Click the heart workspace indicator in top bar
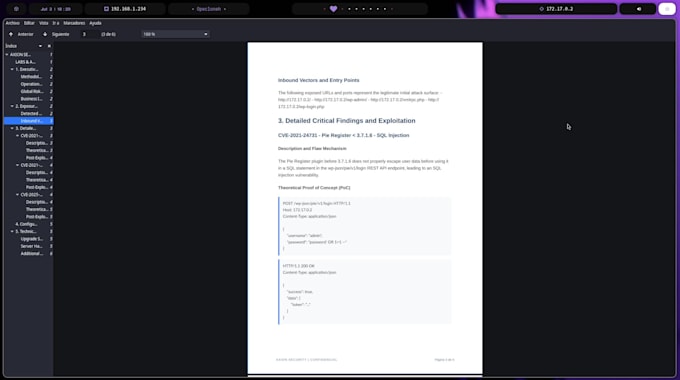The width and height of the screenshot is (680, 380). pos(333,9)
